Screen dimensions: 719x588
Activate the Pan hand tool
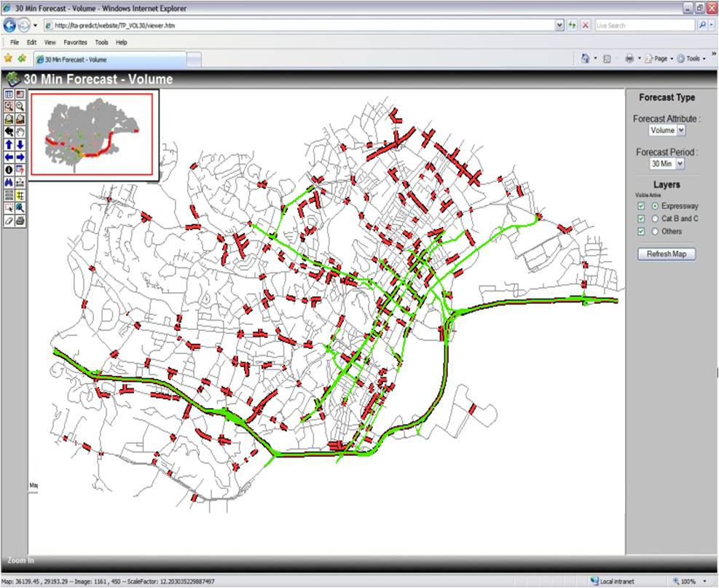(20, 132)
